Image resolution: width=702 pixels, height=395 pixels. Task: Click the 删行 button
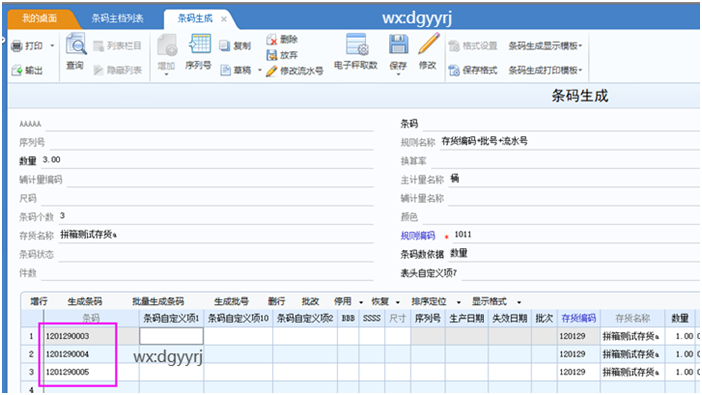(x=276, y=301)
